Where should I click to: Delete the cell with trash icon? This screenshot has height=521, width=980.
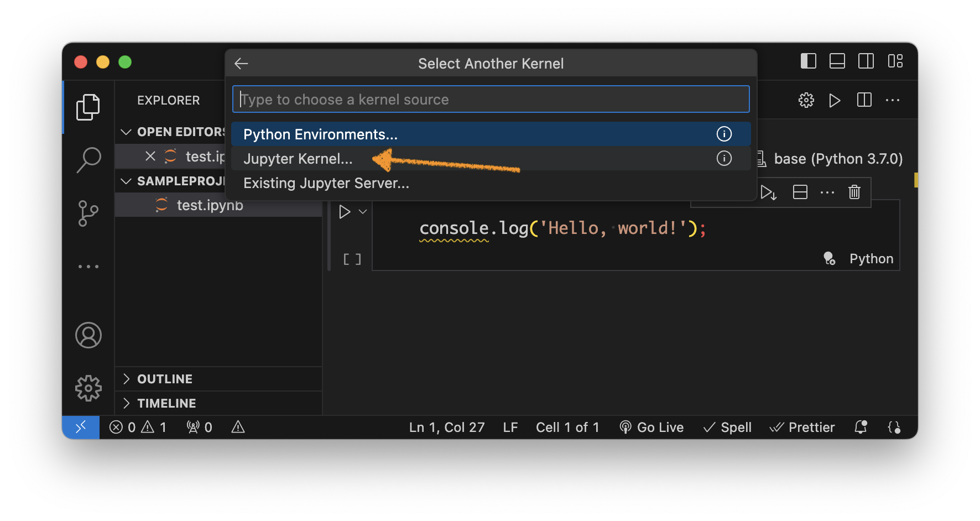(x=854, y=192)
